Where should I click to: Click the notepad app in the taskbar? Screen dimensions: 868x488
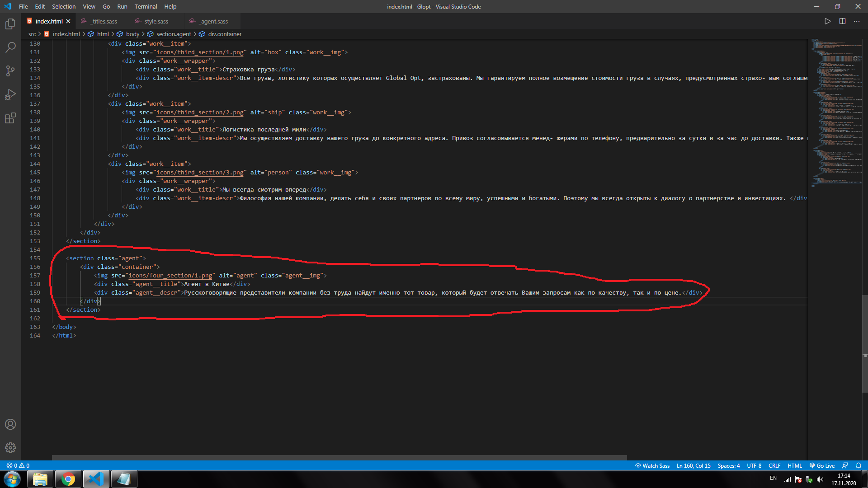pos(124,479)
